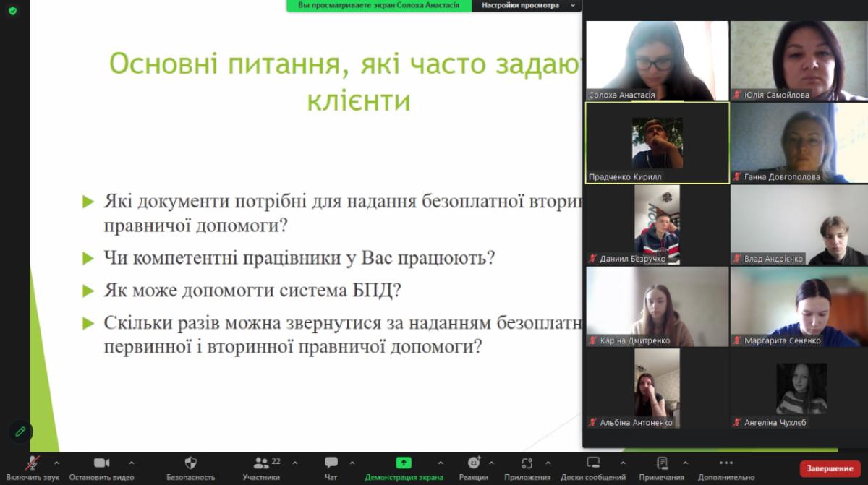
Task: Expand participants options arrow beside Участники
Action: [294, 463]
